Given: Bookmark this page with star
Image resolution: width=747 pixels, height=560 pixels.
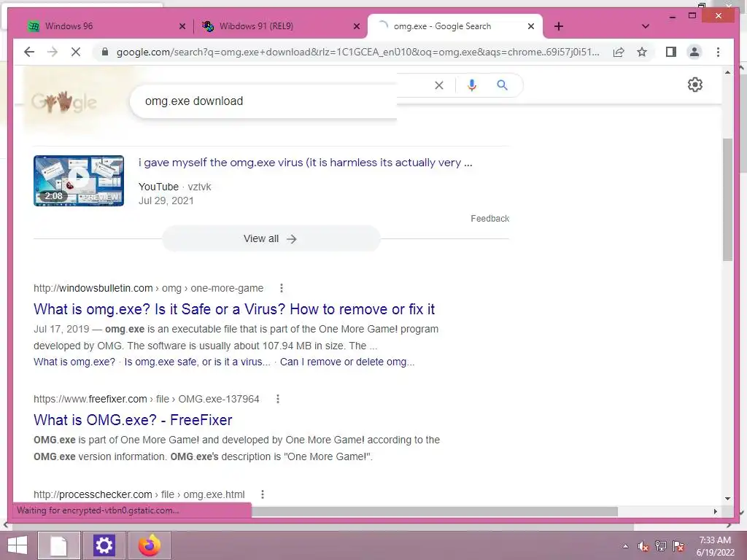Looking at the screenshot, I should tap(642, 52).
